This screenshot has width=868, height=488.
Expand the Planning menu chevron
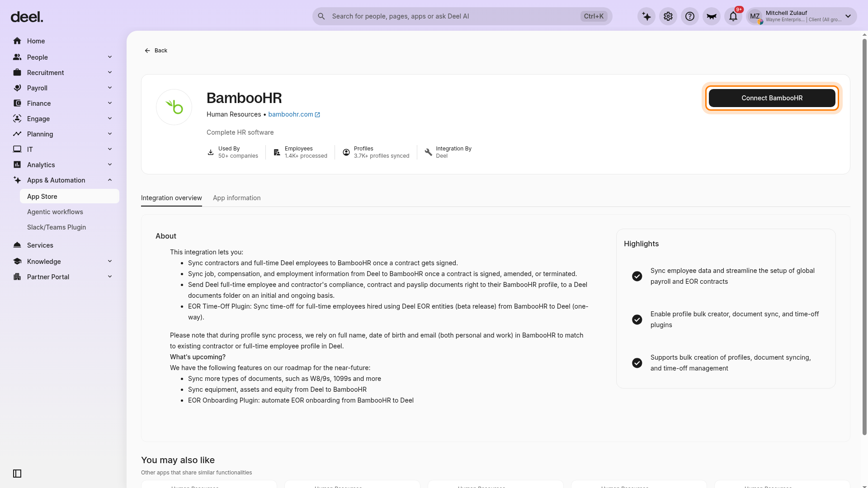click(110, 134)
